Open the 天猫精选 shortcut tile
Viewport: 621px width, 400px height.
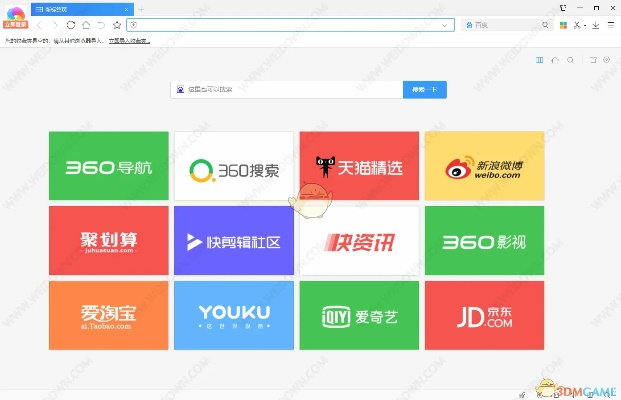point(359,166)
